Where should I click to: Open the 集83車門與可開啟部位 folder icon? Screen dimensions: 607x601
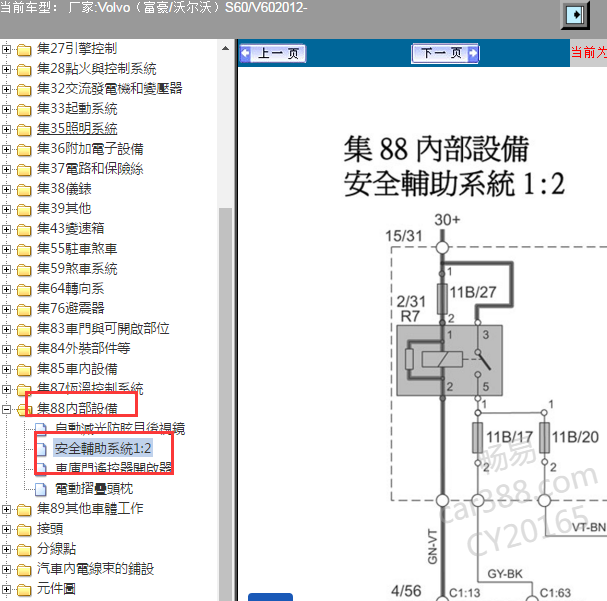tap(24, 330)
